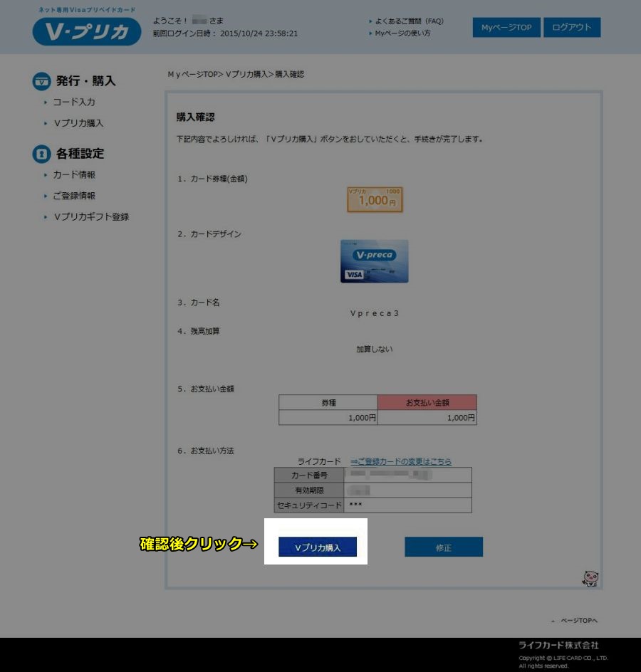
Task: Click the V-preca Visa card design image
Action: (x=374, y=261)
